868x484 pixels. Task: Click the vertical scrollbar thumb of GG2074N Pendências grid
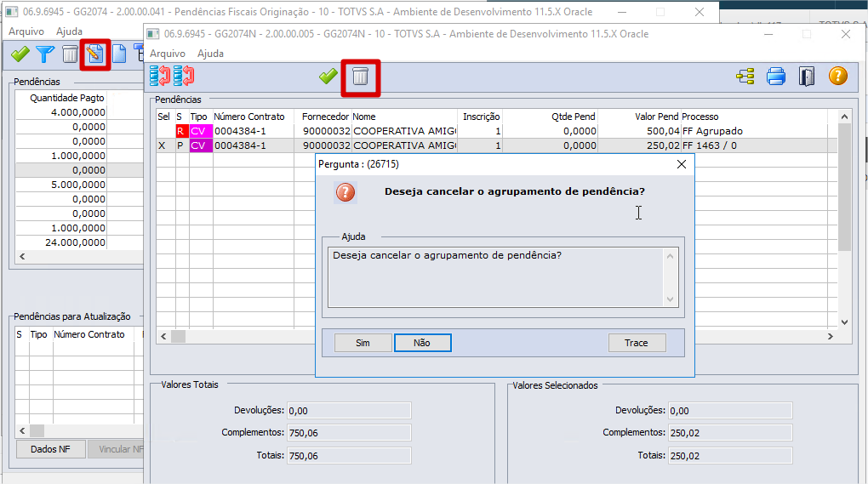844,187
